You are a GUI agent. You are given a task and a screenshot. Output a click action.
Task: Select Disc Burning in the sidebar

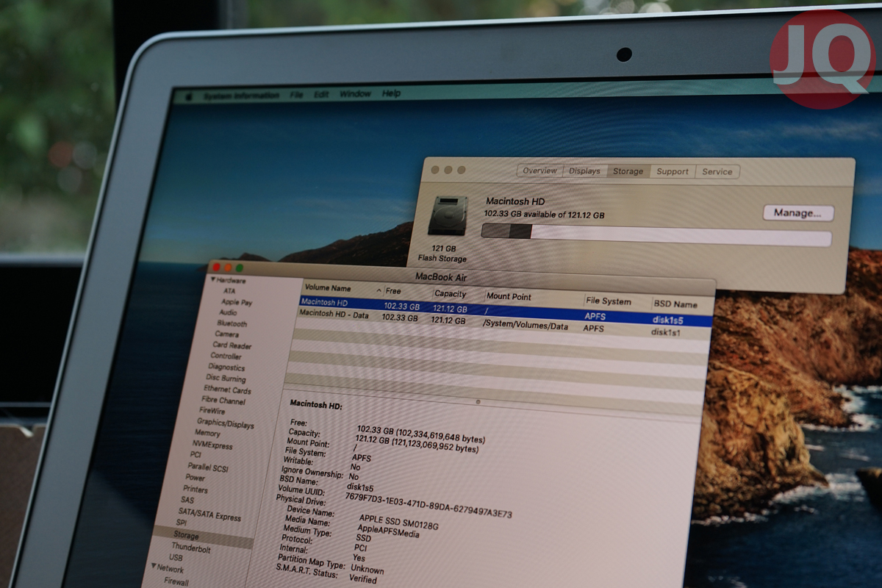(x=226, y=379)
